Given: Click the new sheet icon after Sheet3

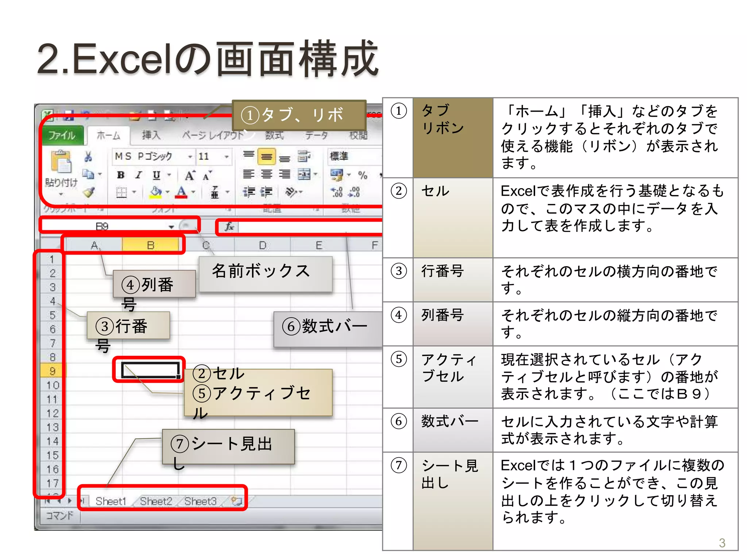Looking at the screenshot, I should pyautogui.click(x=236, y=501).
